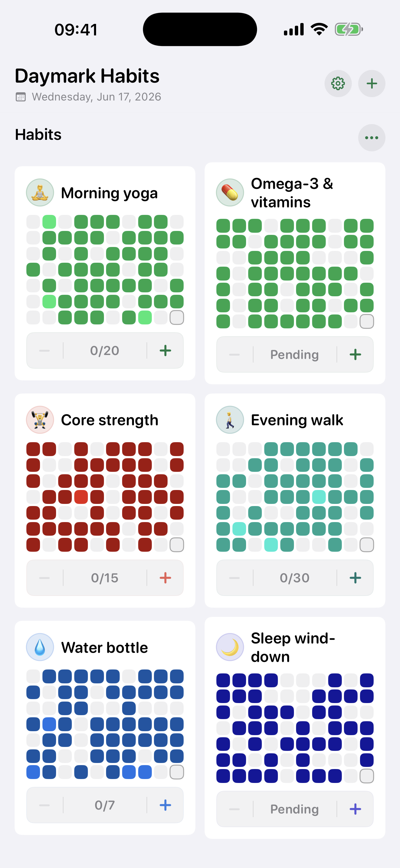Tap the Morning yoga emoji icon

pos(40,193)
